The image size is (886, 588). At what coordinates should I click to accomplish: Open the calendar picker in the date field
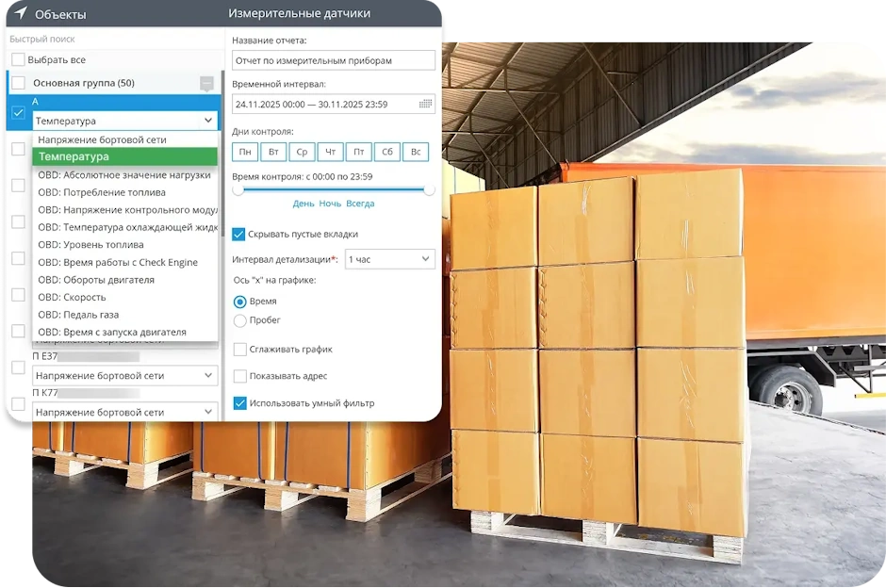[x=425, y=105]
